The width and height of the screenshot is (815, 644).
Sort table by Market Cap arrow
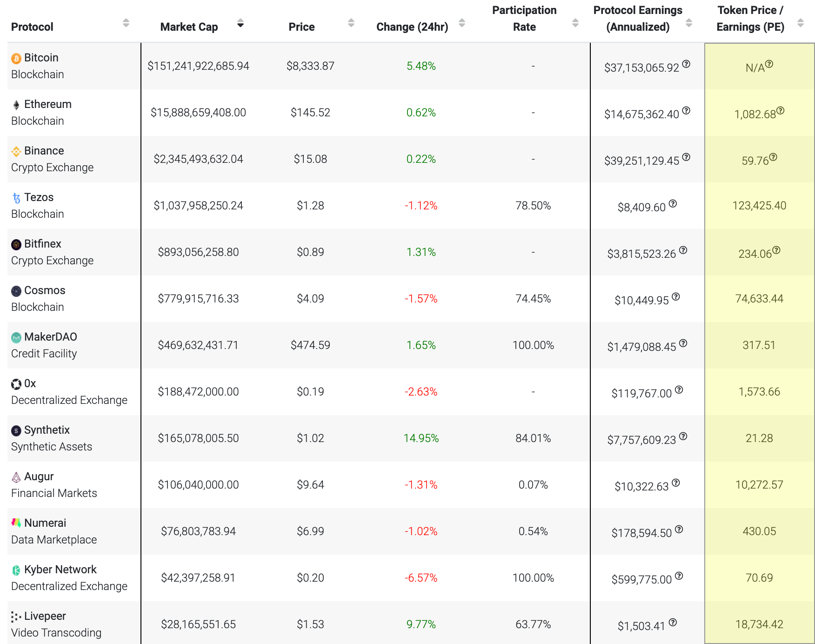[x=240, y=23]
